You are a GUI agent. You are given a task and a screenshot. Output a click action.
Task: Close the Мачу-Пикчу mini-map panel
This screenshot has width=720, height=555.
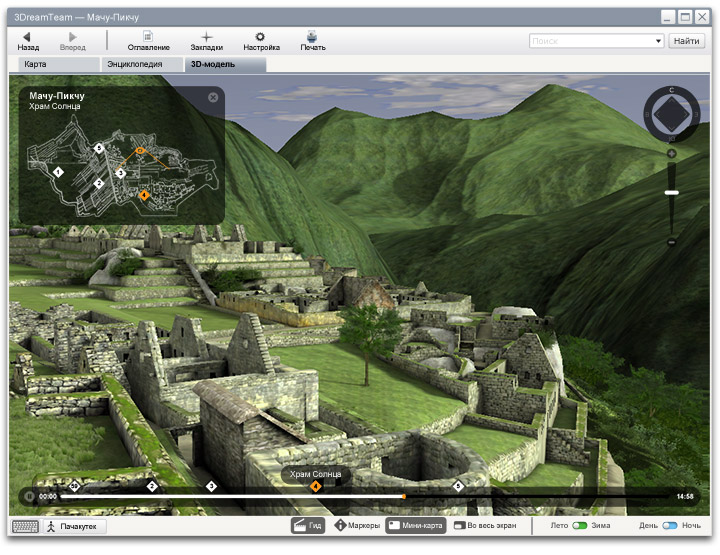(213, 97)
